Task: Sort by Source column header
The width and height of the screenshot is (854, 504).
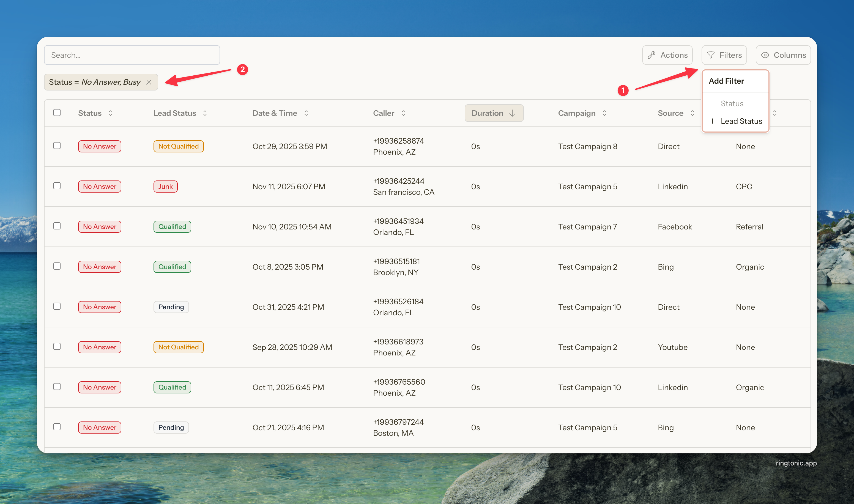Action: 671,113
